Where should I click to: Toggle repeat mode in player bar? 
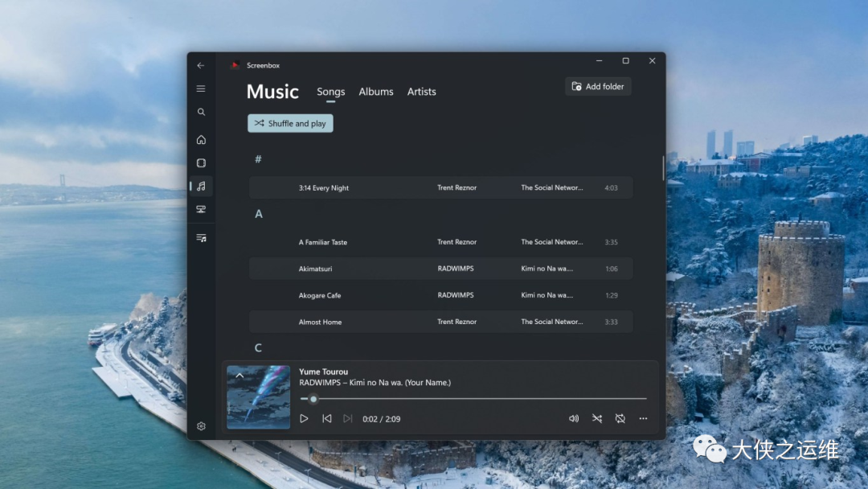620,419
